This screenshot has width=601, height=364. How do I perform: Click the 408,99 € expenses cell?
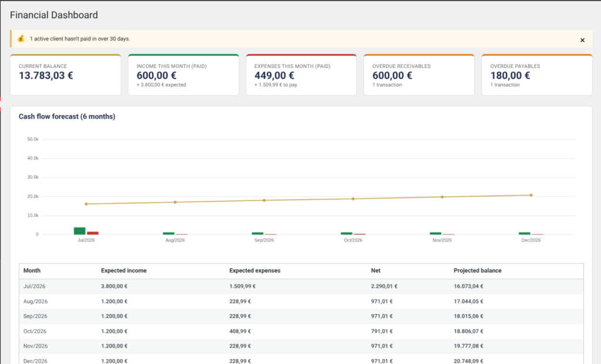coord(240,331)
